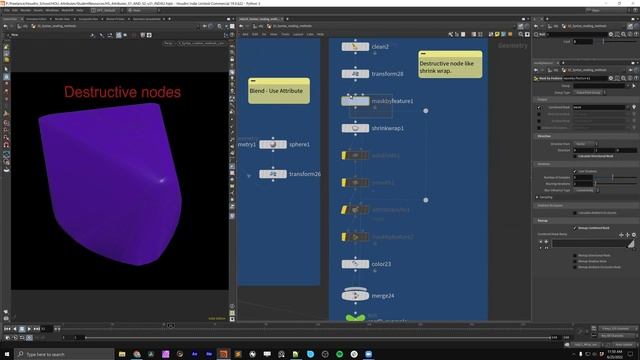The width and height of the screenshot is (640, 360).
Task: Jump to first frame in the playbar
Action: [7, 329]
